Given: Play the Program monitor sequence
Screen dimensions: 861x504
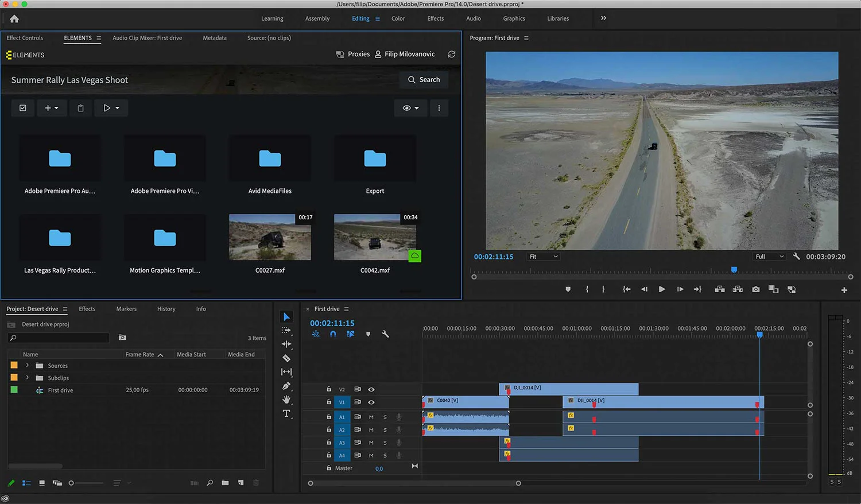Looking at the screenshot, I should [x=662, y=289].
